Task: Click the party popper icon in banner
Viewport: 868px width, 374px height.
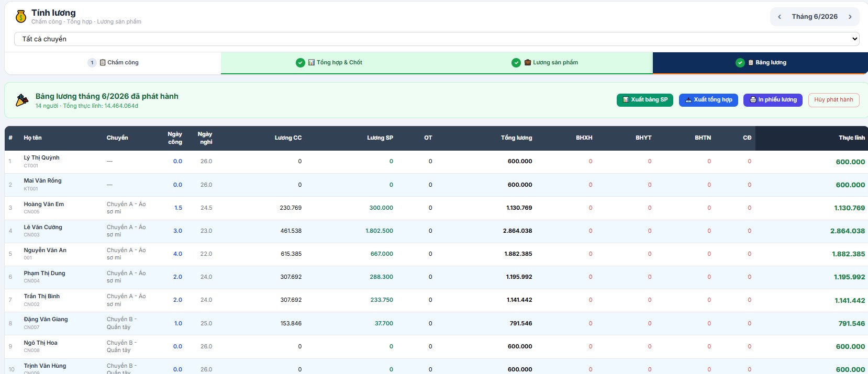Action: pos(21,100)
